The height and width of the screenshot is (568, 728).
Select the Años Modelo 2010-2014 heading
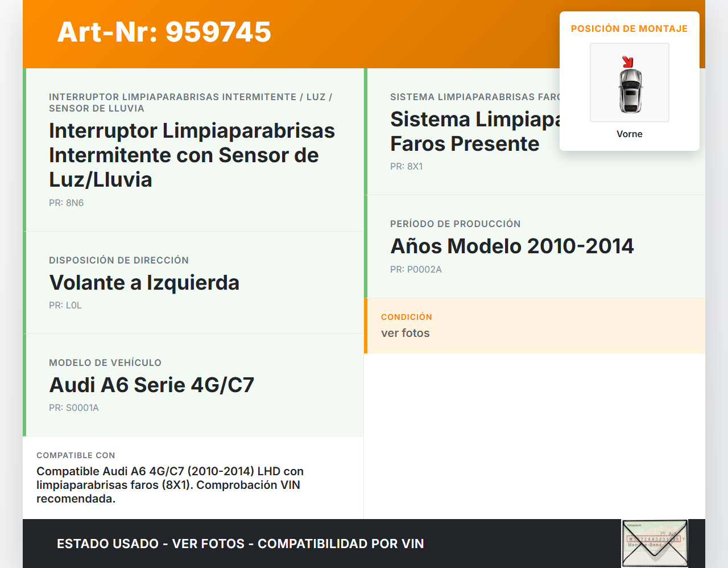(512, 246)
